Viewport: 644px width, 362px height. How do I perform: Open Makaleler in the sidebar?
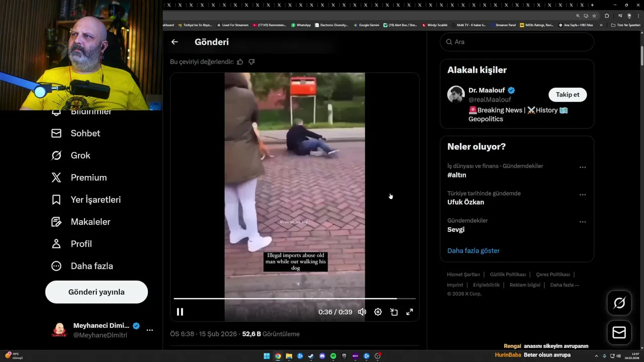point(80,222)
